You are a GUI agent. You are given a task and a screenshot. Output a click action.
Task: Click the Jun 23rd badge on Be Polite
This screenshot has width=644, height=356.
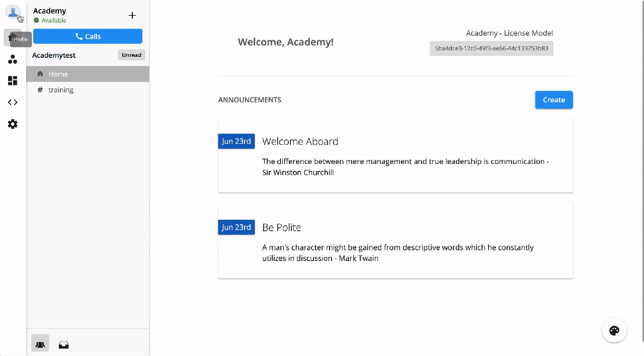236,227
